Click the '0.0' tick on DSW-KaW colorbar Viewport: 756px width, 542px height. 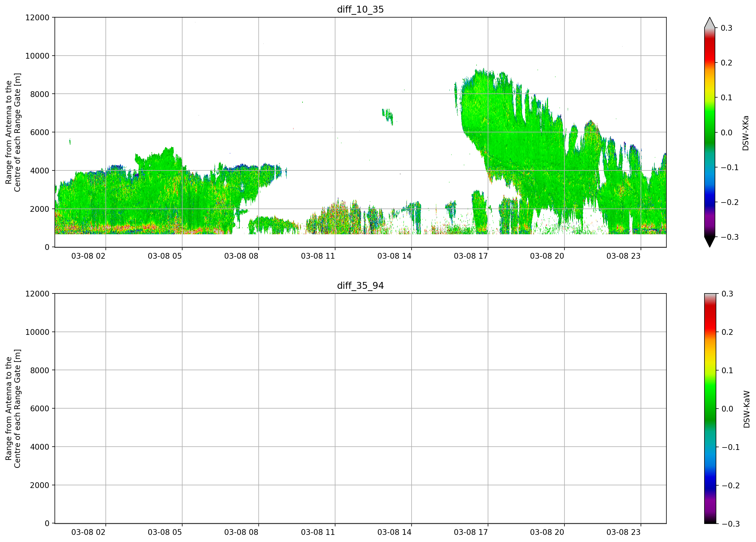pyautogui.click(x=727, y=409)
